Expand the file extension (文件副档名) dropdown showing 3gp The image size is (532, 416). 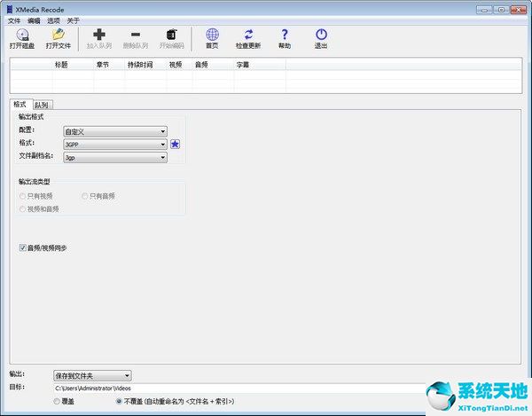[115, 158]
